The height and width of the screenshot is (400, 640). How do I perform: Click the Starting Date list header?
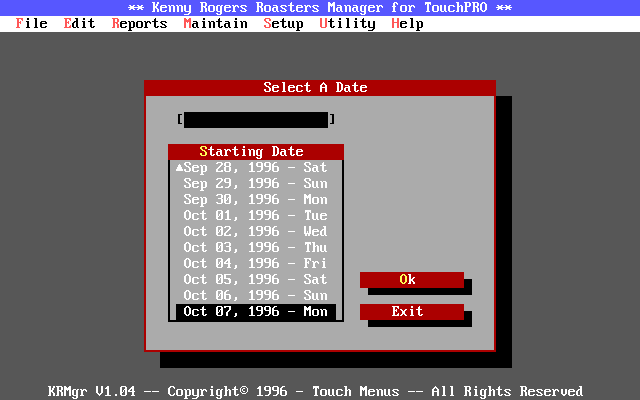(256, 151)
